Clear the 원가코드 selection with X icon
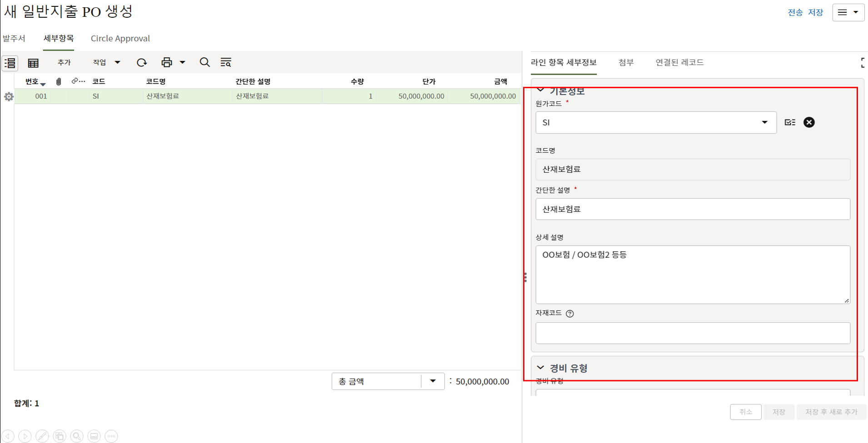 [809, 122]
